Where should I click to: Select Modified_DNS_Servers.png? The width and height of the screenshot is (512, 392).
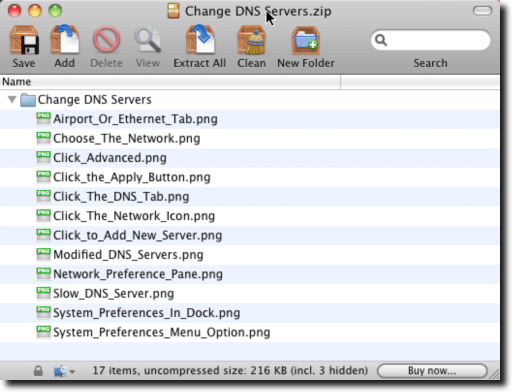[x=250, y=254]
